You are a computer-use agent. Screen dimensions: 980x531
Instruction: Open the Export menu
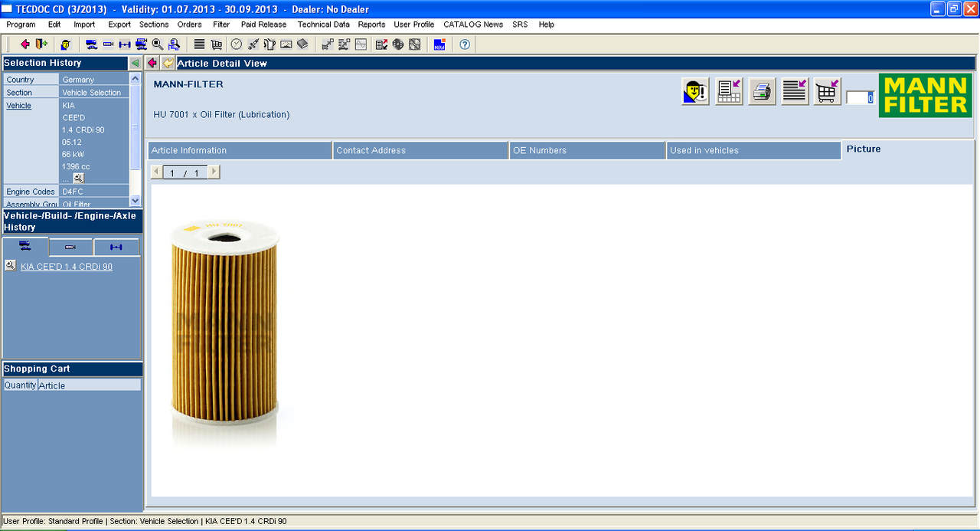tap(119, 25)
